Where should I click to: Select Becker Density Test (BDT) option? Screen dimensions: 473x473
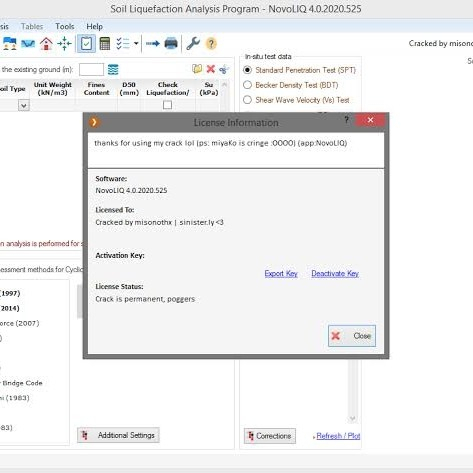click(x=247, y=85)
